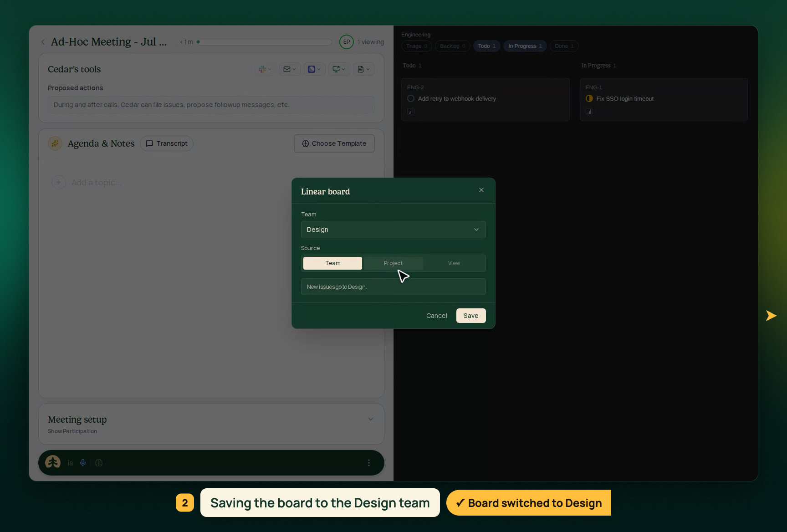Go back from Ad-Hoc Meeting page
This screenshot has height=532, width=787.
point(43,42)
